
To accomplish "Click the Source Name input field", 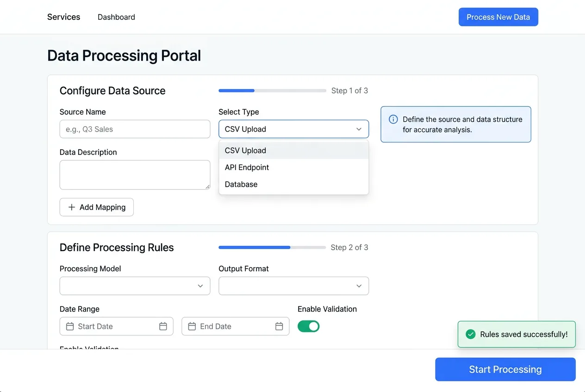I will pos(135,129).
